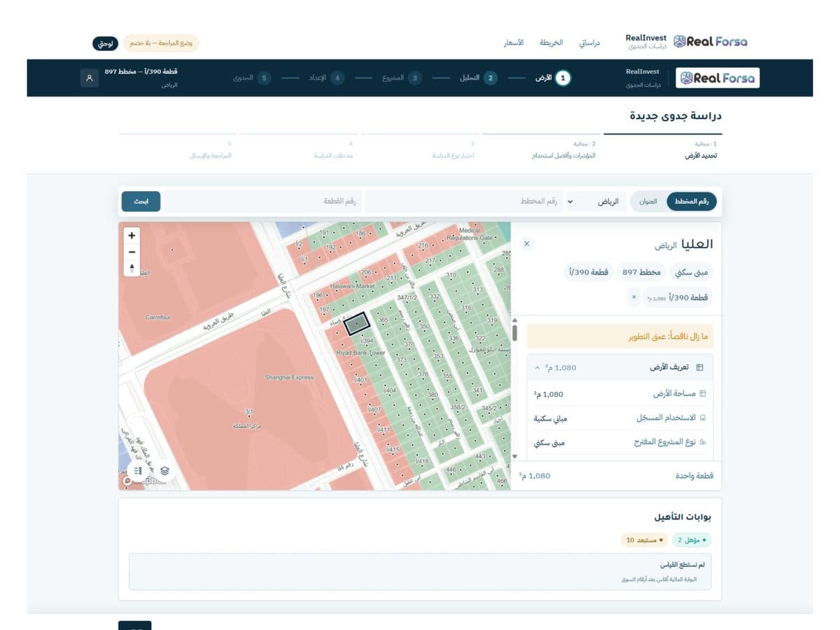
Task: Zoom out the map with the minus button
Action: click(x=132, y=252)
